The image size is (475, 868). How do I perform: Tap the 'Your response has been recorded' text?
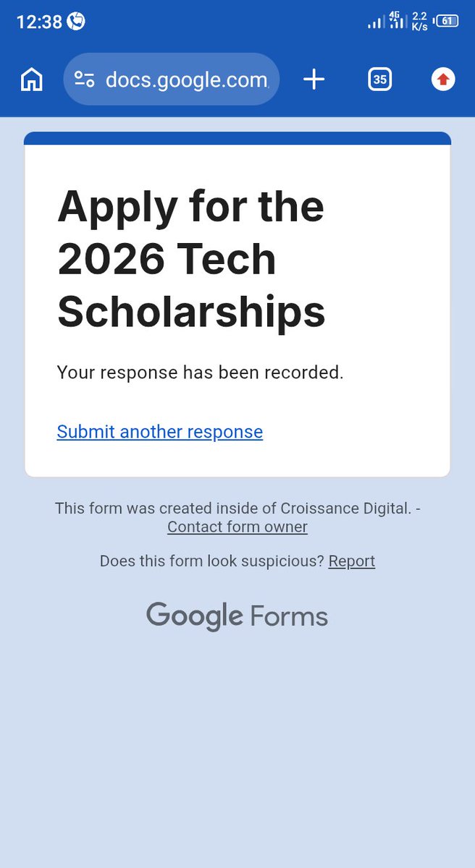pos(201,373)
